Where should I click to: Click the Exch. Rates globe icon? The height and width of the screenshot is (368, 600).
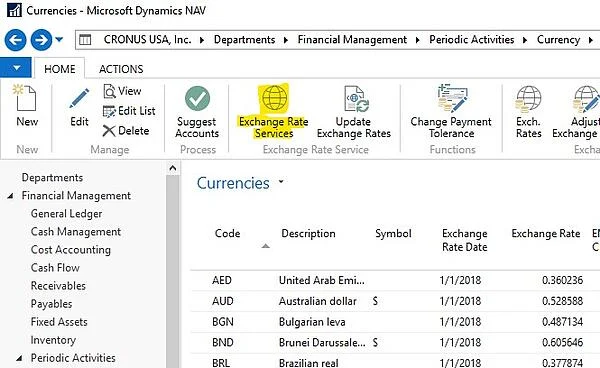pos(528,99)
